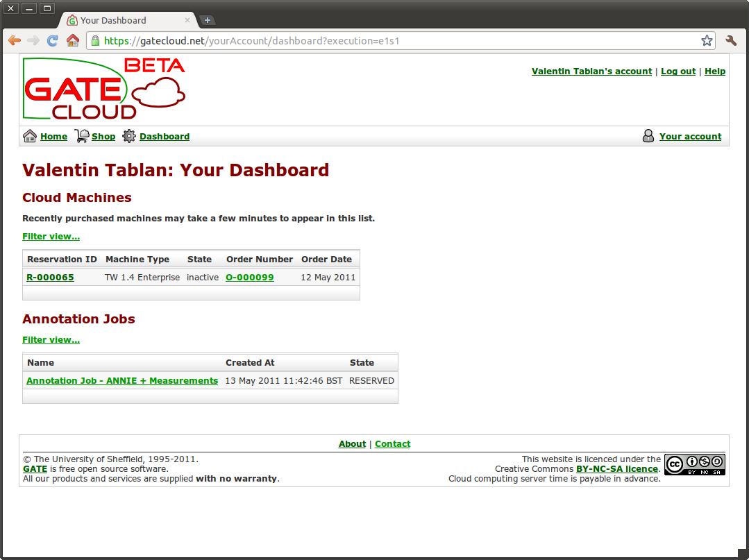Click the browser back arrow
The height and width of the screenshot is (560, 749).
tap(15, 40)
